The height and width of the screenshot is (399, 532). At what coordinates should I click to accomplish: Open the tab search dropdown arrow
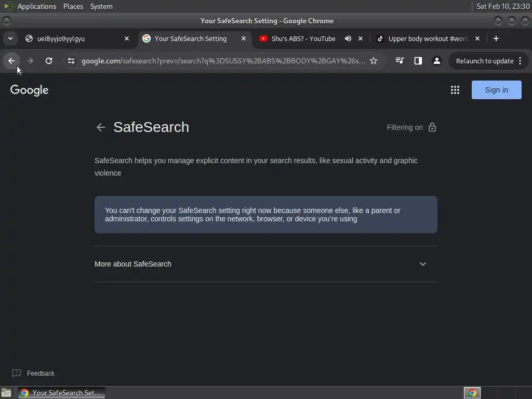[10, 38]
